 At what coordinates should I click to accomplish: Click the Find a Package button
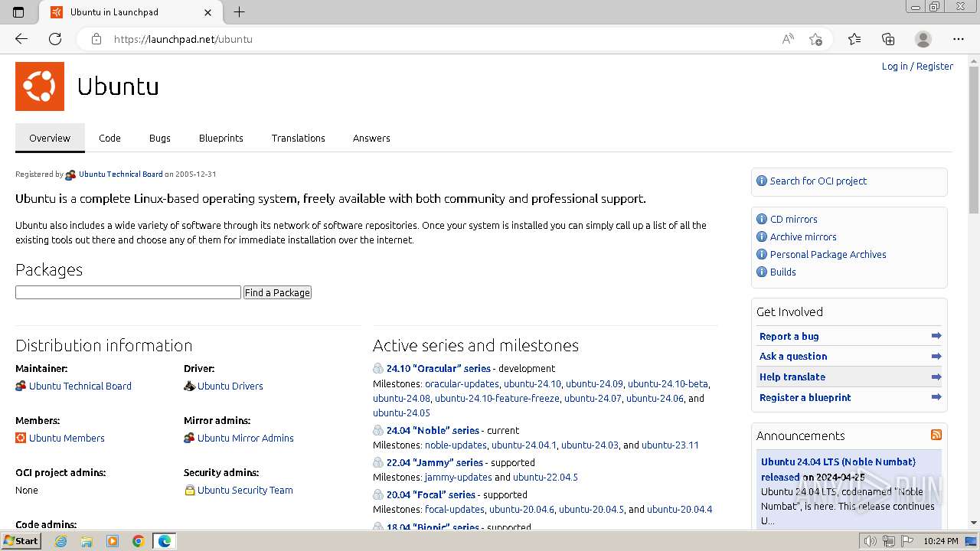(x=277, y=292)
